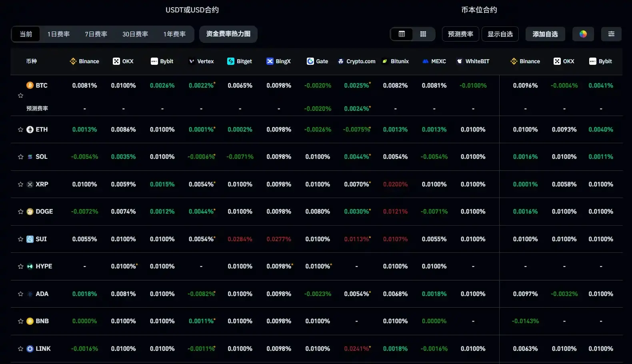Click BNB coin-margined Binance rate -0.0143%
The width and height of the screenshot is (632, 364).
click(x=525, y=321)
